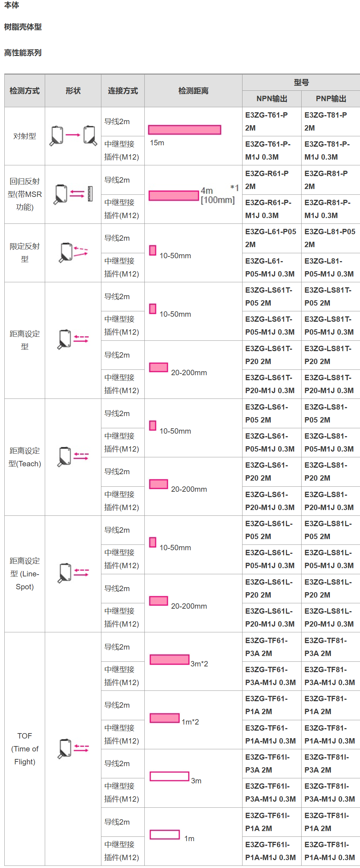Select model E3ZG-TF81I-P1A-M1J 0.3M
The width and height of the screenshot is (360, 868).
pyautogui.click(x=330, y=851)
